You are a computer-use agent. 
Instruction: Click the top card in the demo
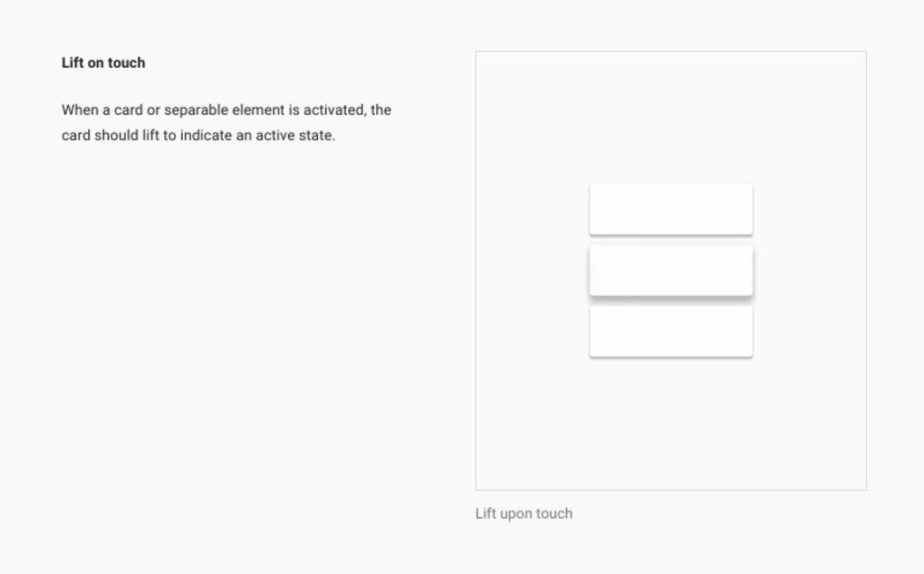pos(670,209)
